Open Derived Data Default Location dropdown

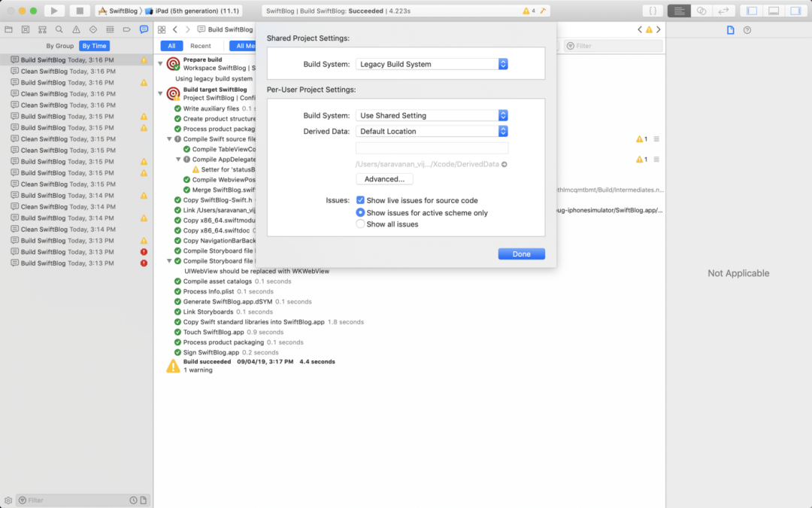[x=432, y=131]
